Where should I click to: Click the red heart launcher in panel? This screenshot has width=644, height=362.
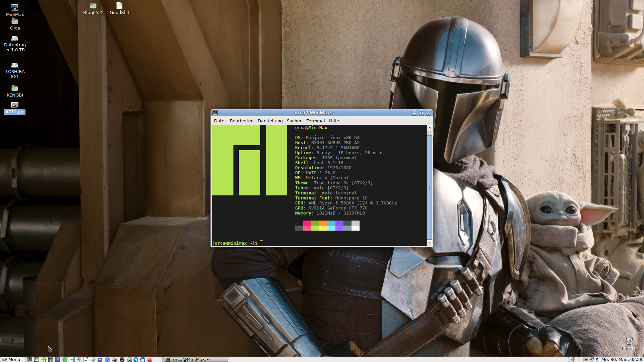click(x=72, y=359)
